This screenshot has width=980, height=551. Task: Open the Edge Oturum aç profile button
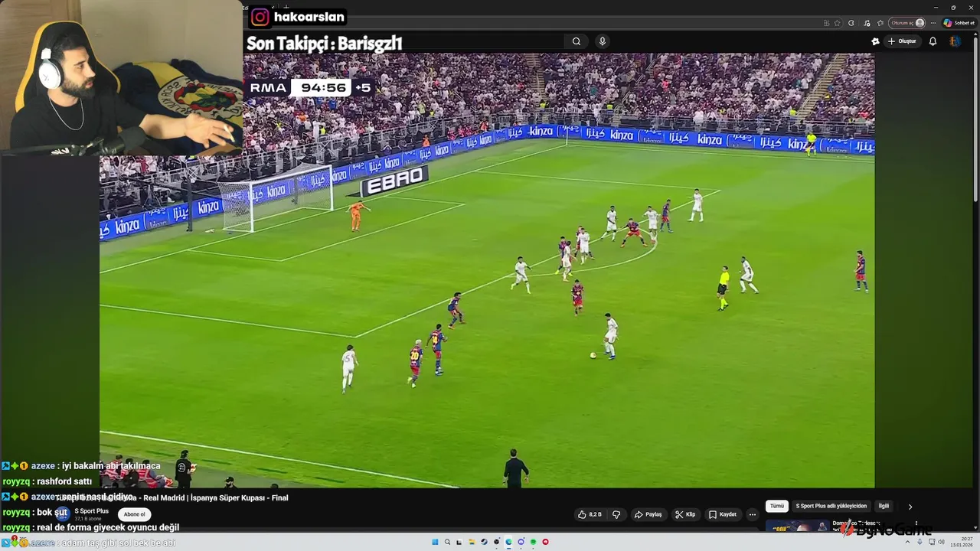click(x=906, y=23)
